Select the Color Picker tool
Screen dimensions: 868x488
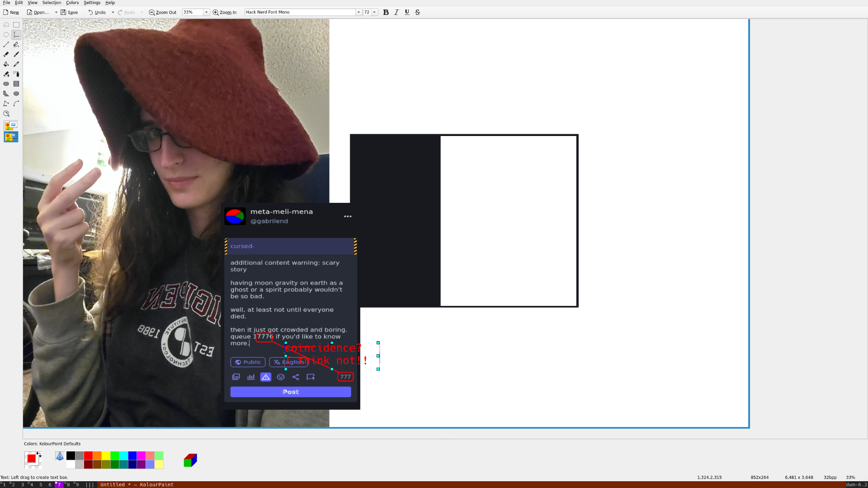[x=16, y=64]
